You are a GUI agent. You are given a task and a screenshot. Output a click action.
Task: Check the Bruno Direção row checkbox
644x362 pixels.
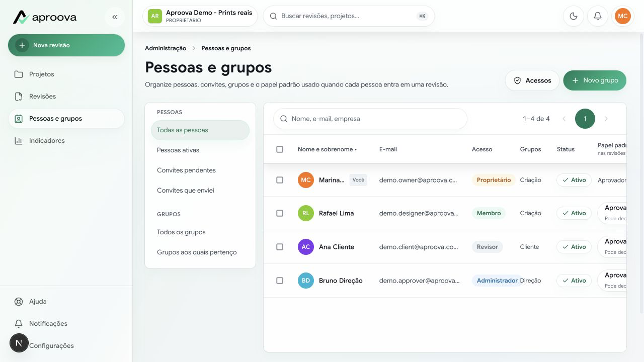coord(280,281)
